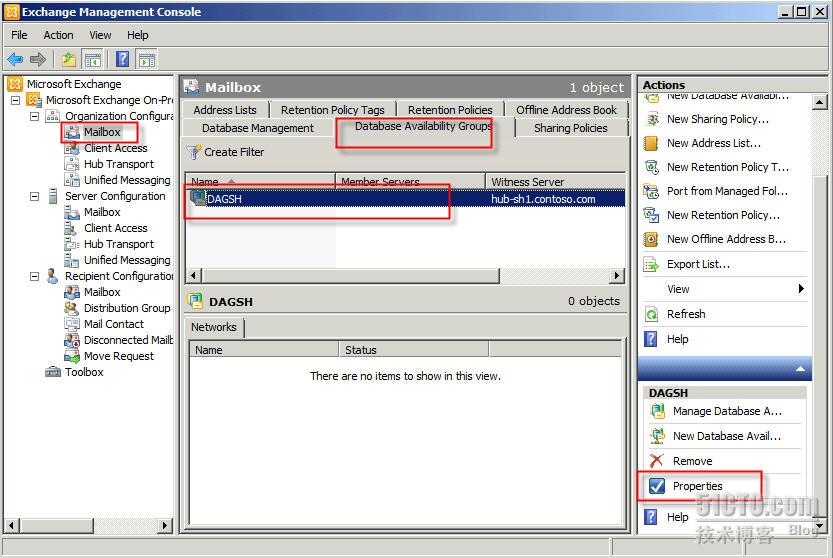
Task: Switch to Database Management tab
Action: [258, 128]
